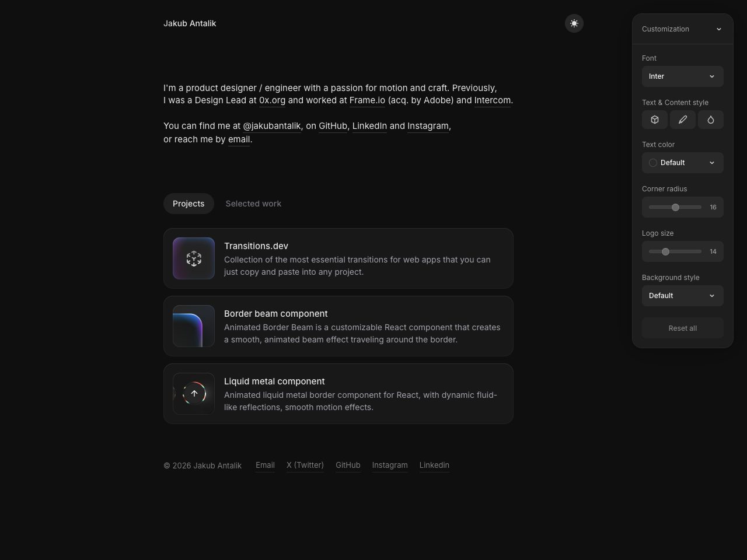
Task: Click the Logo size slider handle
Action: point(665,251)
